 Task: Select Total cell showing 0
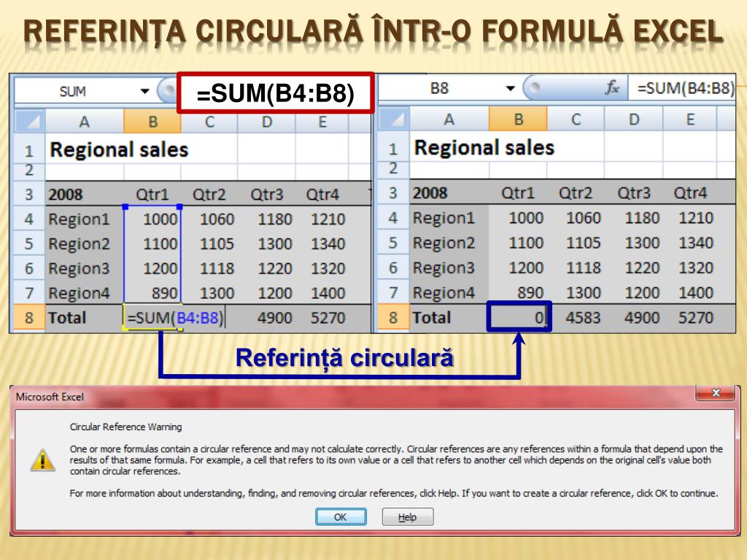pyautogui.click(x=519, y=316)
